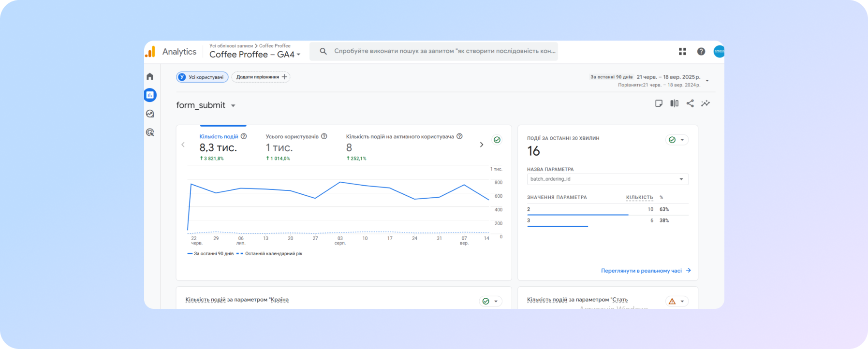Click the share report icon
Image resolution: width=868 pixels, height=349 pixels.
click(x=690, y=103)
